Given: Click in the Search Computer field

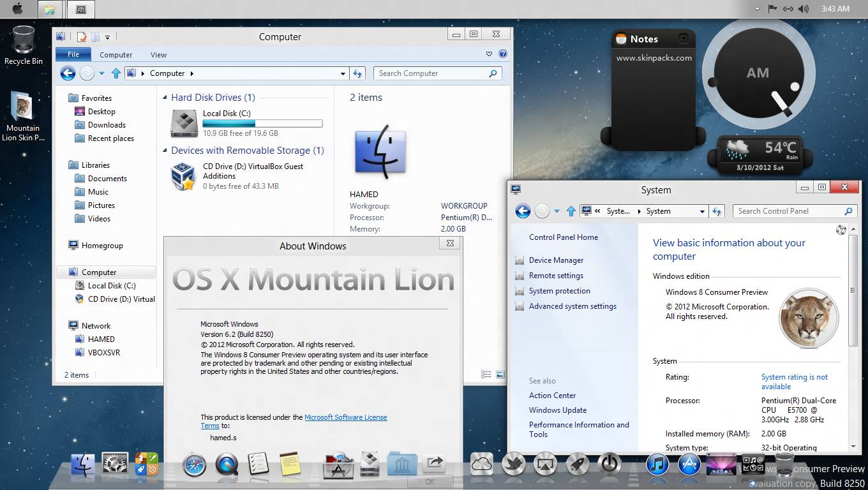Looking at the screenshot, I should click(x=437, y=73).
